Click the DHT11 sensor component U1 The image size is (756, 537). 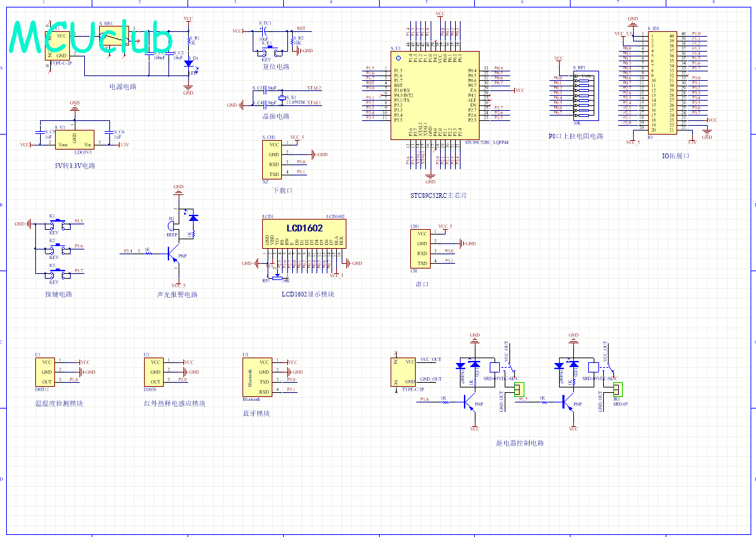click(x=46, y=372)
